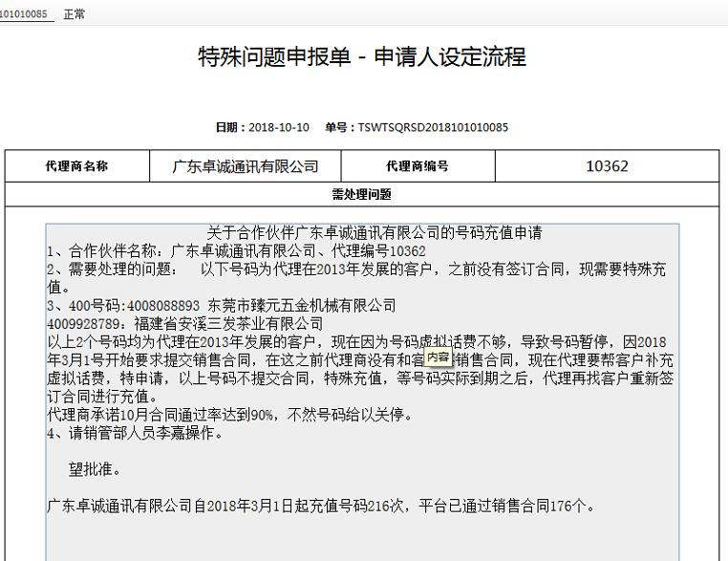
Task: Click the content heading about 号码充值申请
Action: [x=375, y=232]
